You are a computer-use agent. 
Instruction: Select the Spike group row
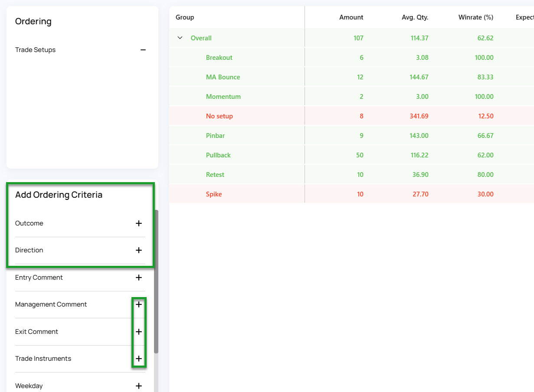[x=351, y=194]
